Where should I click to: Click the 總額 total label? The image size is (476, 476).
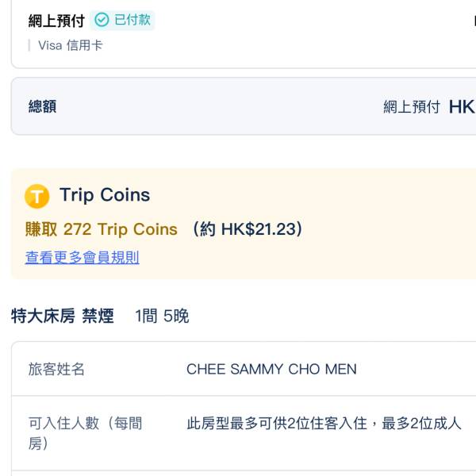pos(42,106)
